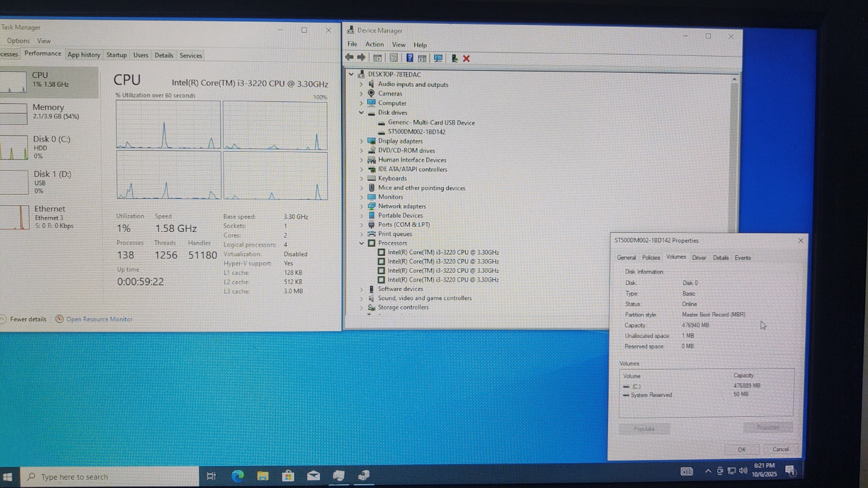Collapse the Disk drives tree node
Screen dimensions: 868x488
[x=361, y=113]
